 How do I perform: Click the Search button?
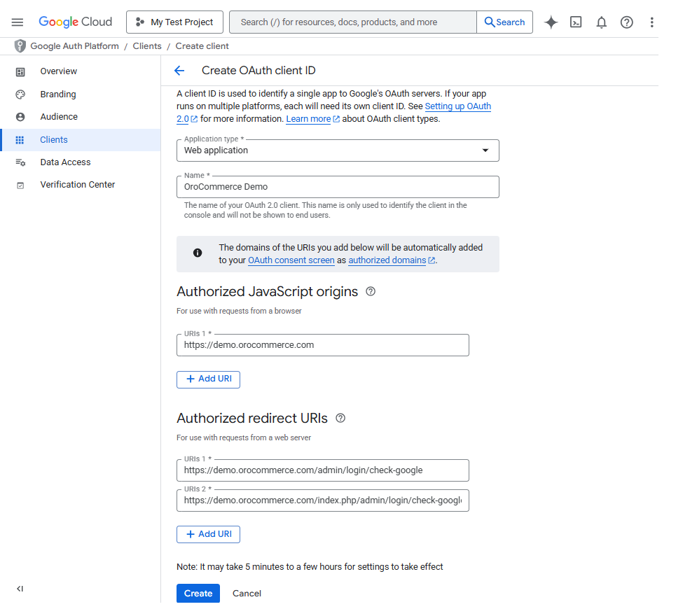point(504,22)
